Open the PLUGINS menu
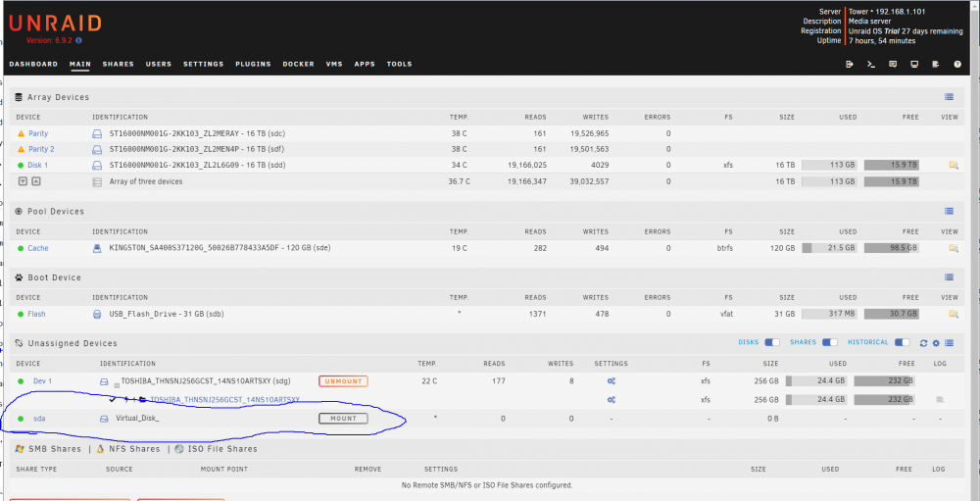980x501 pixels. tap(253, 64)
